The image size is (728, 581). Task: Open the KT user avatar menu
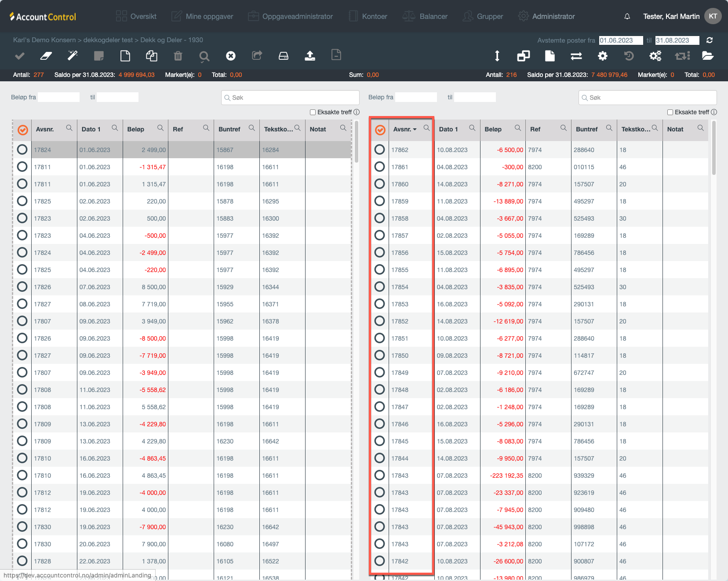tap(713, 16)
